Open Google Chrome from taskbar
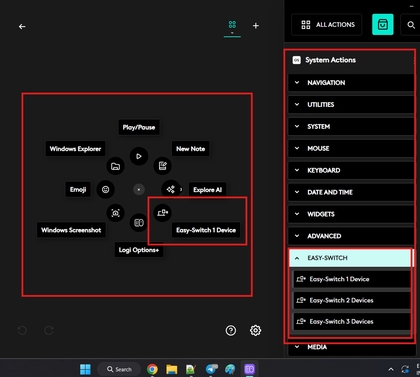The image size is (420, 377). [152, 369]
